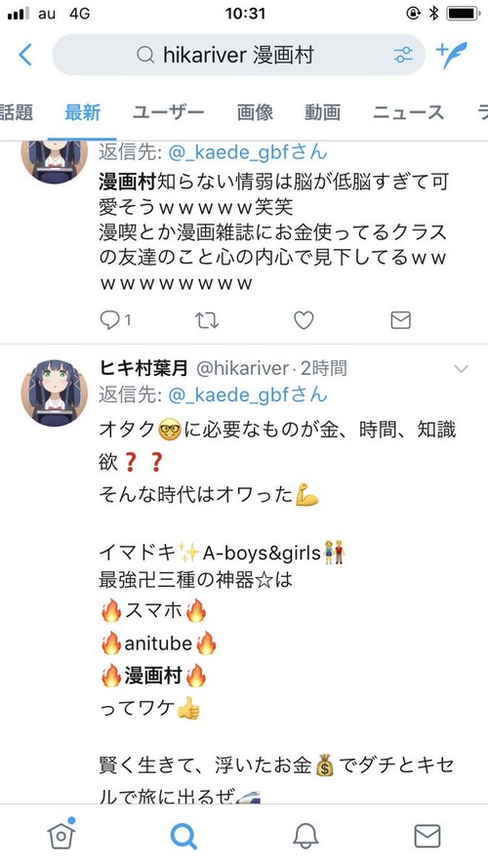Go to Home tab in bottom bar
This screenshot has width=488, height=868.
[61, 835]
